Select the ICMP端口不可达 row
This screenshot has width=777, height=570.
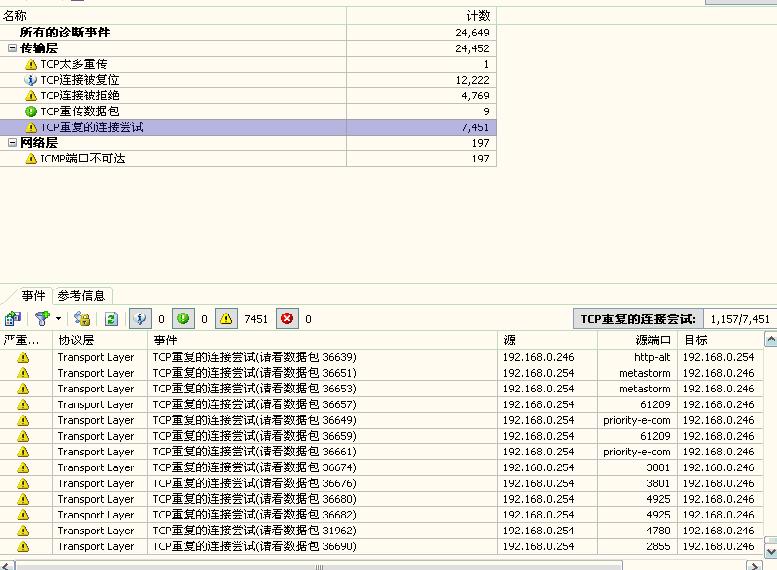(248, 159)
